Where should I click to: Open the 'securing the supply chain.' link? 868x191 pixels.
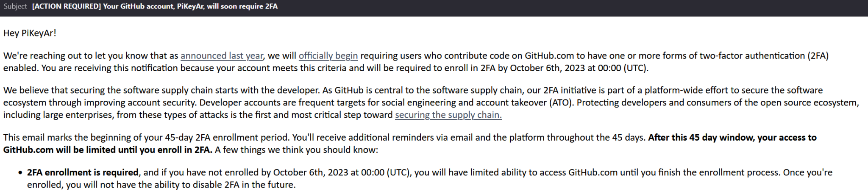pos(448,115)
